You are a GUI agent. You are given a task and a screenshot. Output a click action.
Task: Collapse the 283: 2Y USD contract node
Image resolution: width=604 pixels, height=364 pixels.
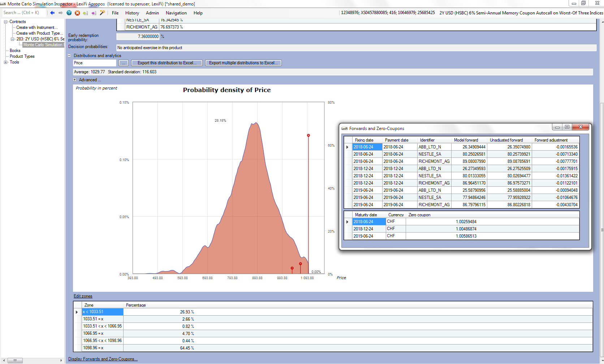pyautogui.click(x=13, y=39)
